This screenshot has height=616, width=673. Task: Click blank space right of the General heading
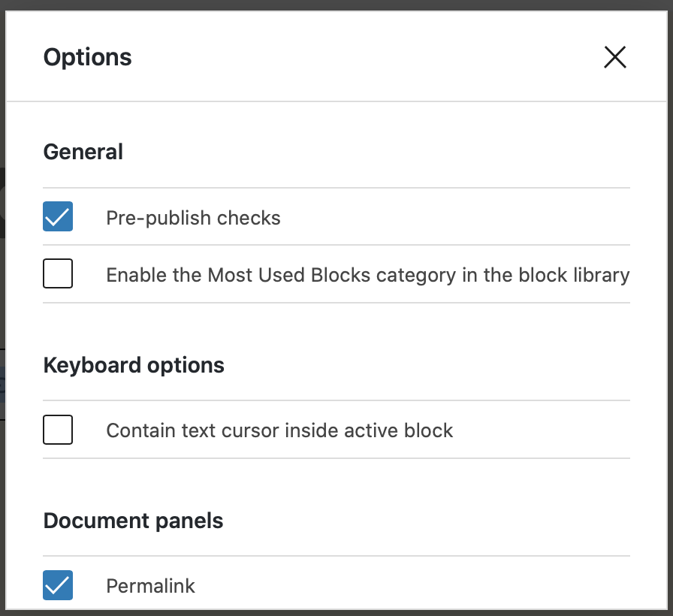pyautogui.click(x=376, y=152)
